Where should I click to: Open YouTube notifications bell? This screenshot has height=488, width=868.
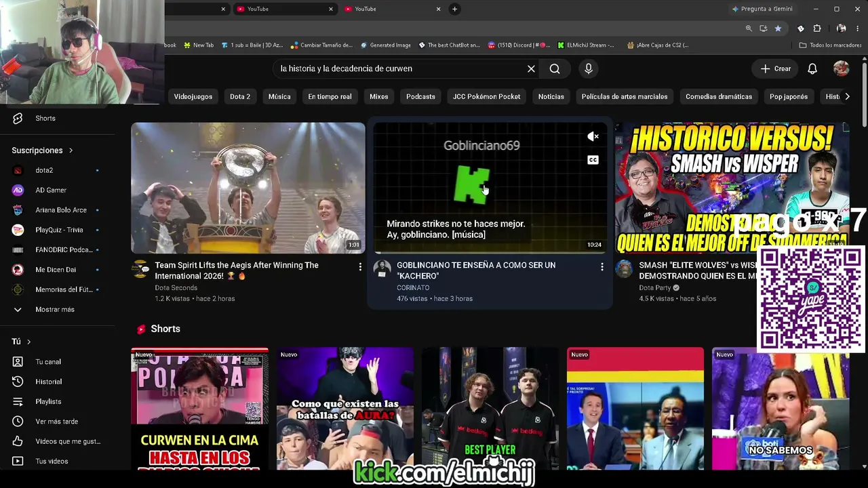point(812,68)
